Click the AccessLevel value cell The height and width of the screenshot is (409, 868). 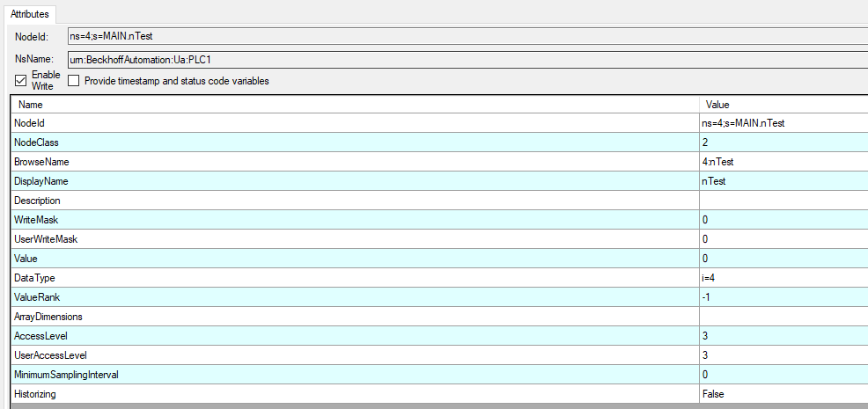783,336
